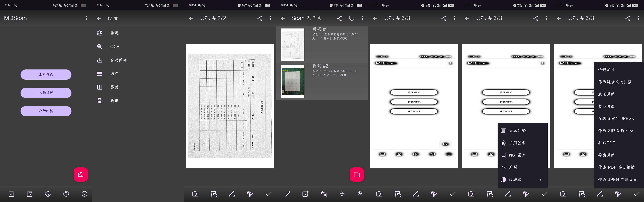
Task: Tap the 批量模式 button
Action: (x=46, y=74)
